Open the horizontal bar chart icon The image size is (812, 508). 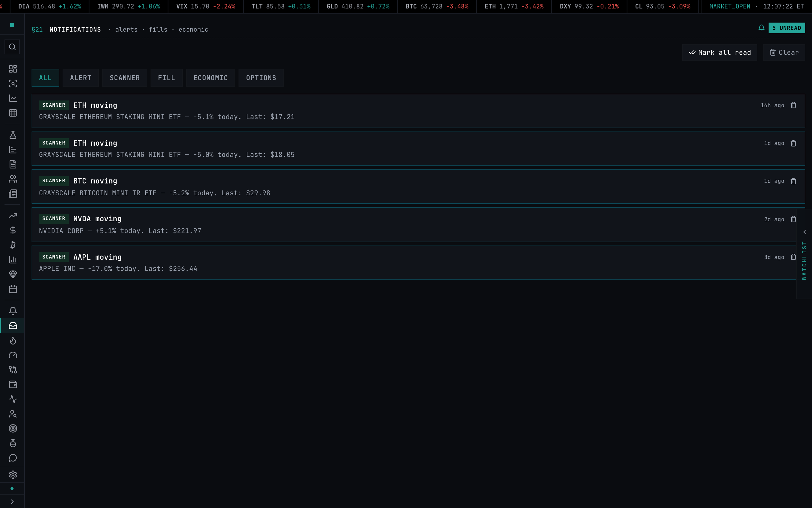(x=13, y=150)
